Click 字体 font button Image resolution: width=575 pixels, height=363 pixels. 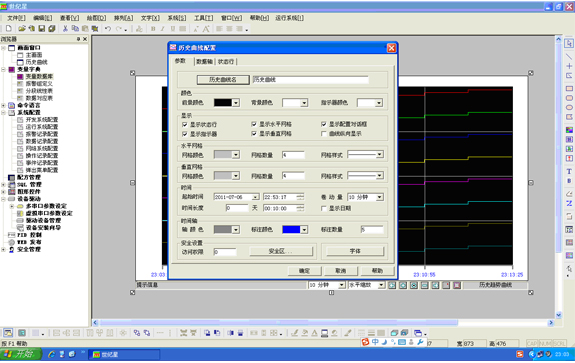355,251
